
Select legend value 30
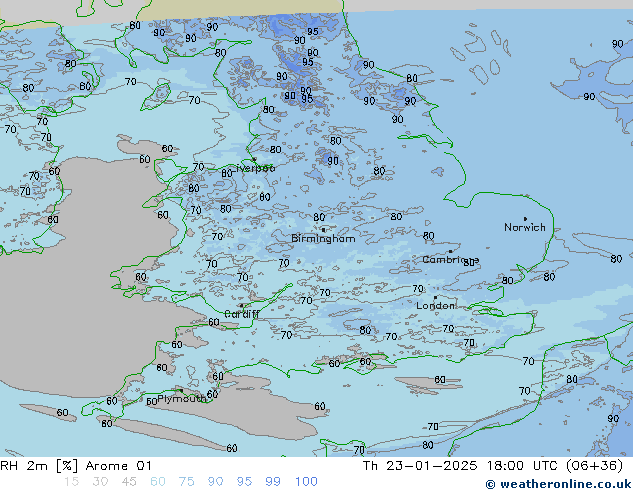tap(100, 482)
